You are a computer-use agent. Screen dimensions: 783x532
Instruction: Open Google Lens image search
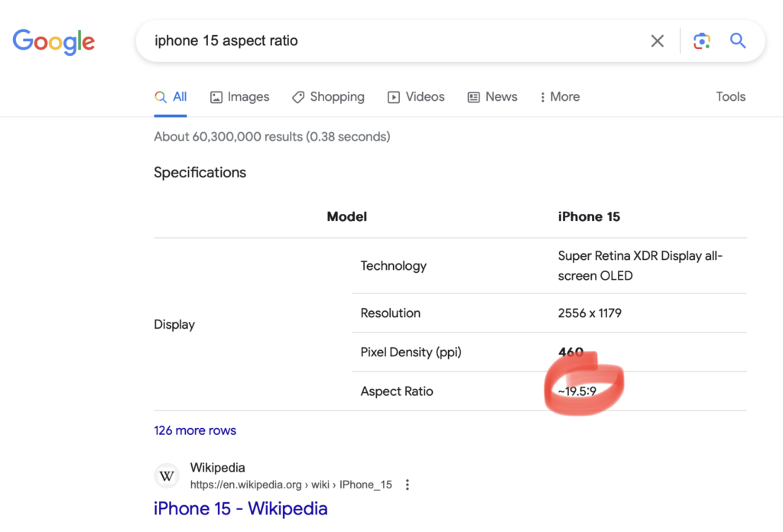[701, 41]
